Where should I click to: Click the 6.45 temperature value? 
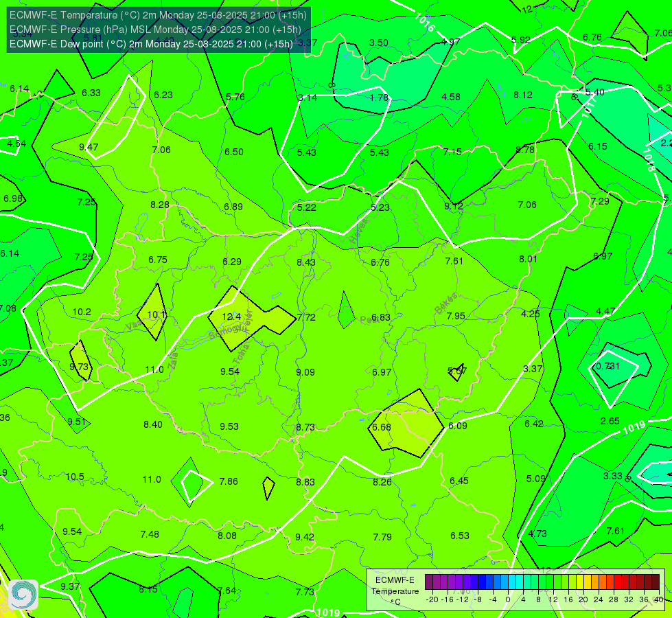click(x=459, y=481)
